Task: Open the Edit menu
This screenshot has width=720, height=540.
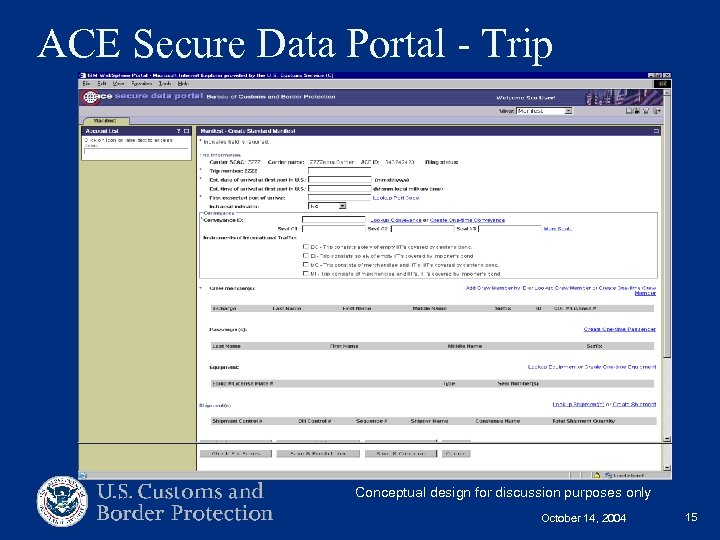Action: click(x=102, y=84)
